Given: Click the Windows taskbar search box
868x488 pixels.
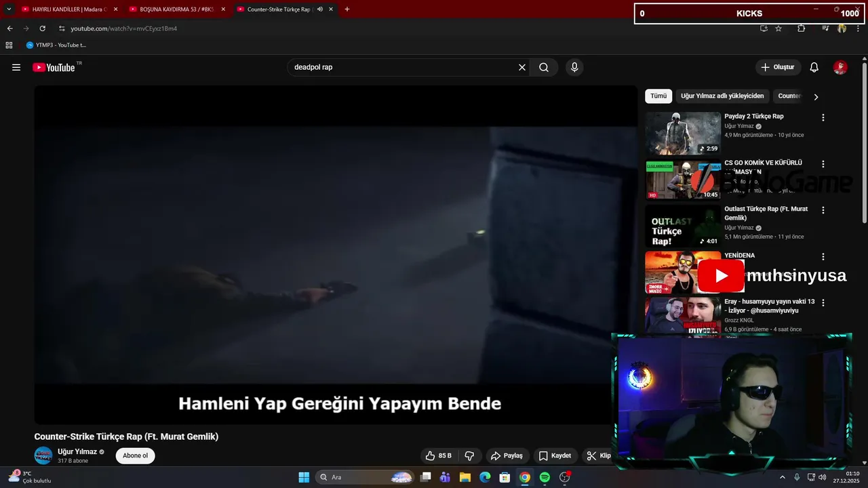Looking at the screenshot, I should point(365,477).
